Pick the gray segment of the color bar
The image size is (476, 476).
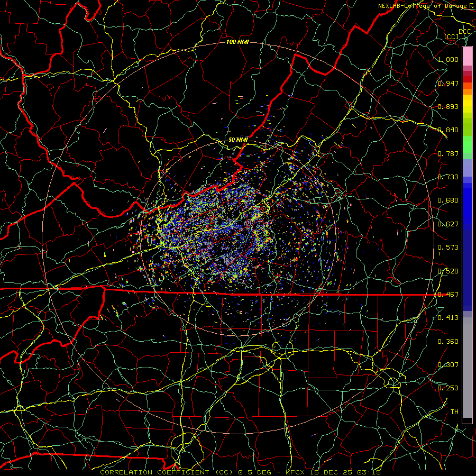pyautogui.click(x=467, y=368)
